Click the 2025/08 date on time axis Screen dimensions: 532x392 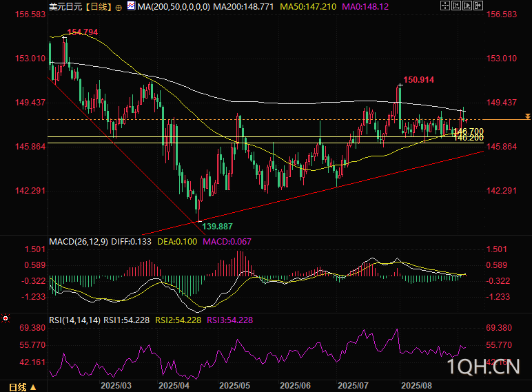[416, 386]
